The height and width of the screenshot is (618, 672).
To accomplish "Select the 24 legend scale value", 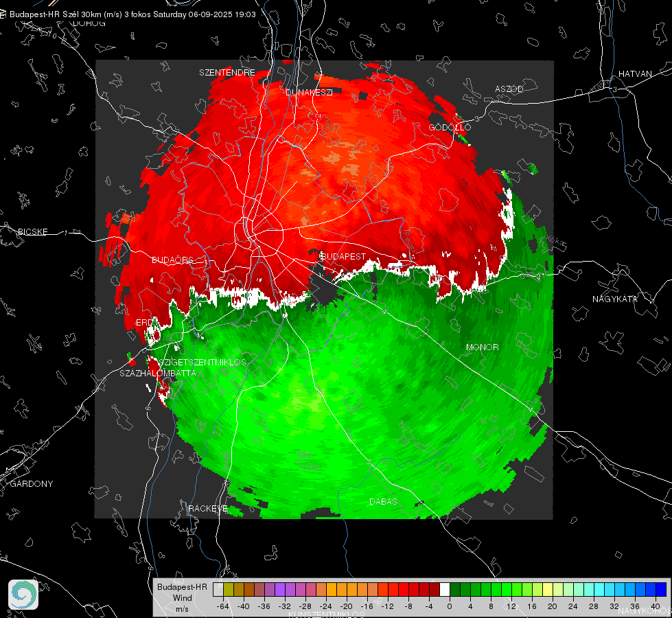I will pos(573,606).
